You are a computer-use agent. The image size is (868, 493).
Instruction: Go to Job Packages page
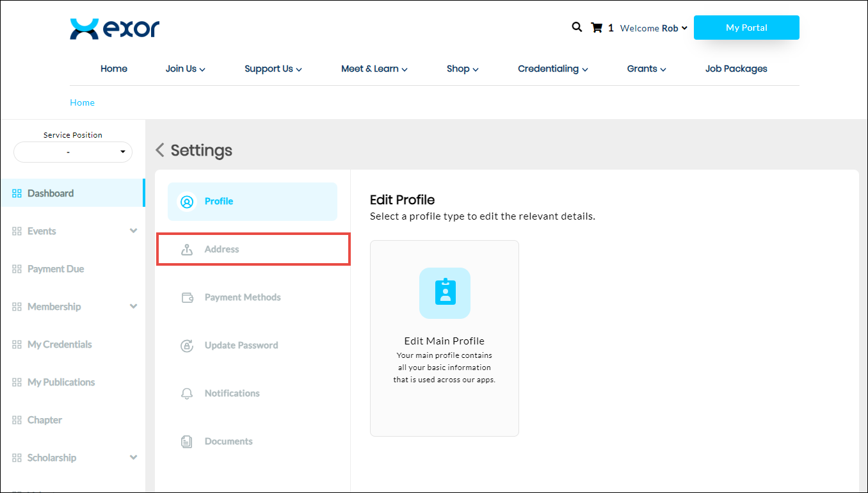[736, 69]
